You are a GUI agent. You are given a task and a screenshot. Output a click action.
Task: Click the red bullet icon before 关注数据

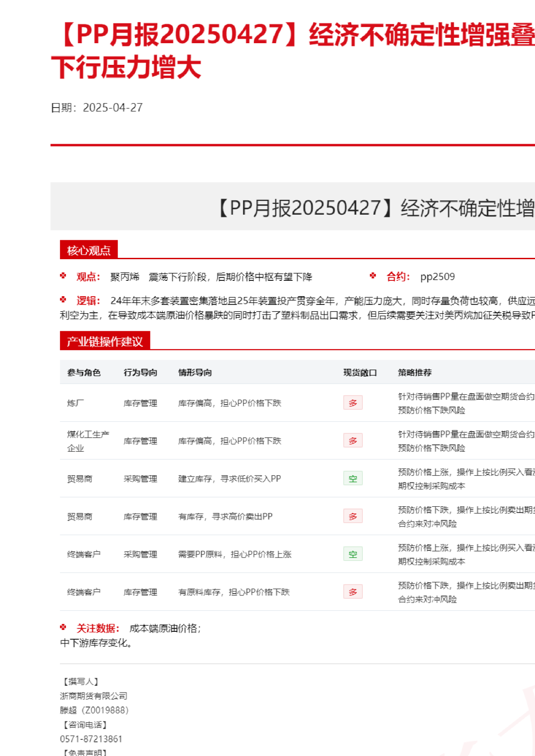coord(63,627)
